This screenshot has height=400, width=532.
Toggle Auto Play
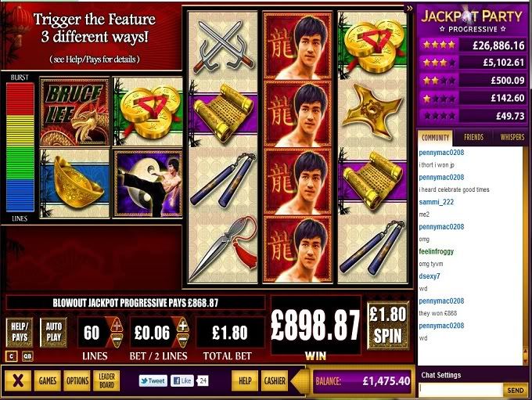(54, 332)
